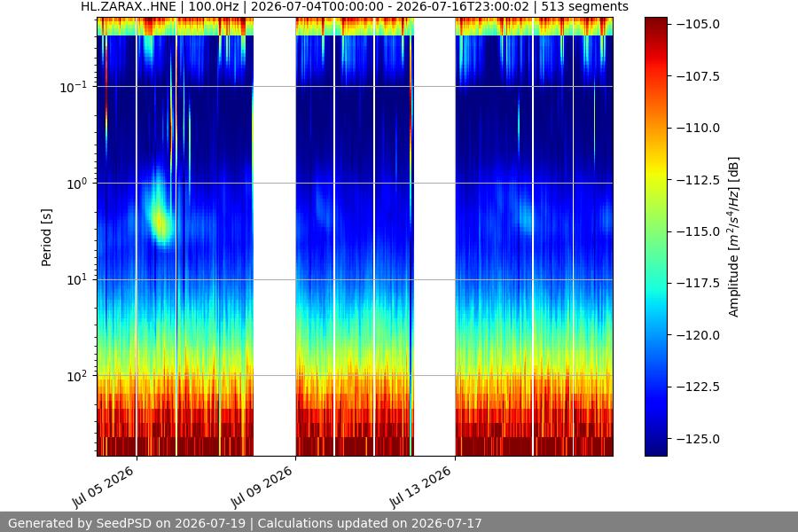Click the −122.5 colorbar tick label
798x532 pixels.
click(698, 387)
